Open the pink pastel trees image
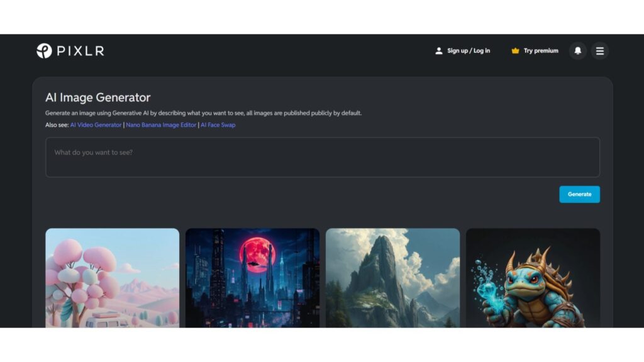This screenshot has width=644, height=362. [112, 277]
